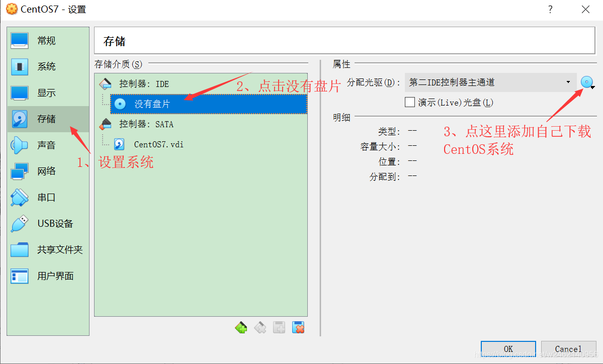Click the green add controller icon
Viewport: 603px width, 364px height.
click(x=241, y=327)
